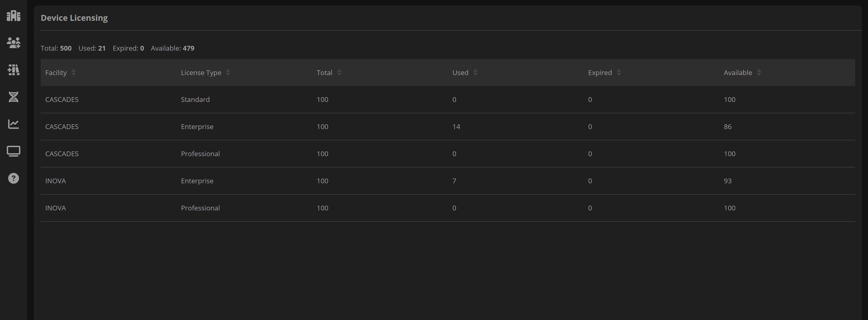Screen dimensions: 868x320
Task: Click the Device Licensing heading
Action: coord(74,18)
